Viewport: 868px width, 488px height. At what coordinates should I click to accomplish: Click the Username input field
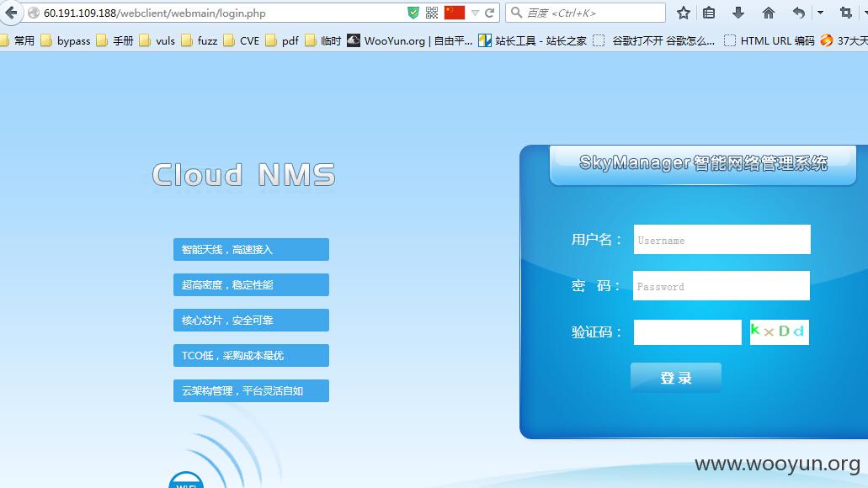722,240
